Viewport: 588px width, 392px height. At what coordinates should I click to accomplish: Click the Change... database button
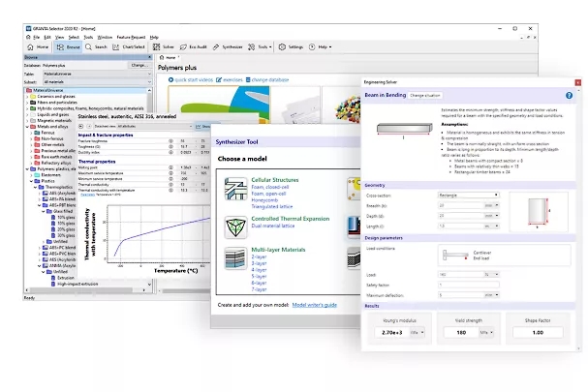point(139,65)
